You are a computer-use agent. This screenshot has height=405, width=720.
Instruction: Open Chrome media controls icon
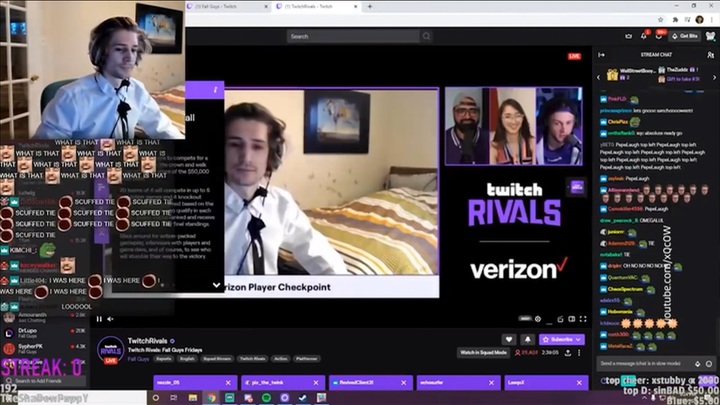click(x=687, y=19)
